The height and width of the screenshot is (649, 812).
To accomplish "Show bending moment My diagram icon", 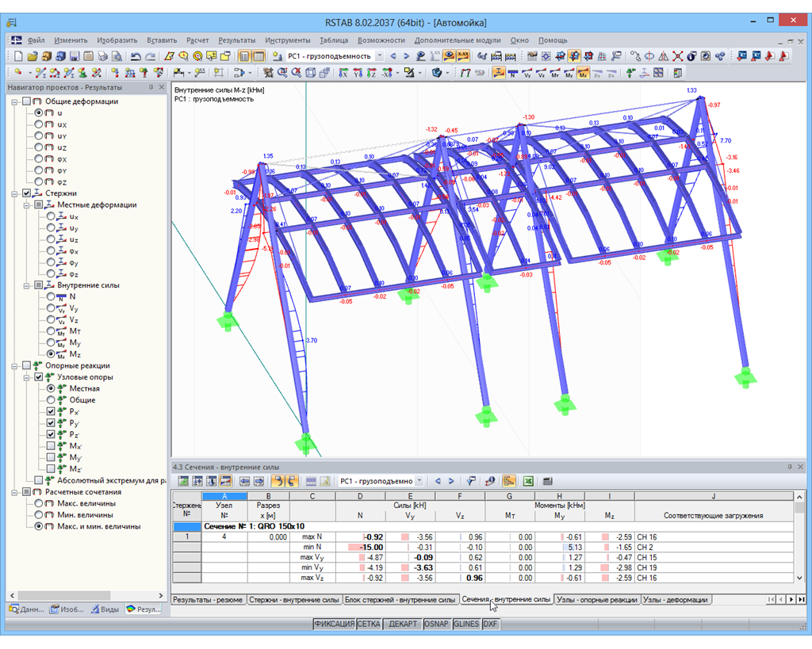I will coord(569,73).
